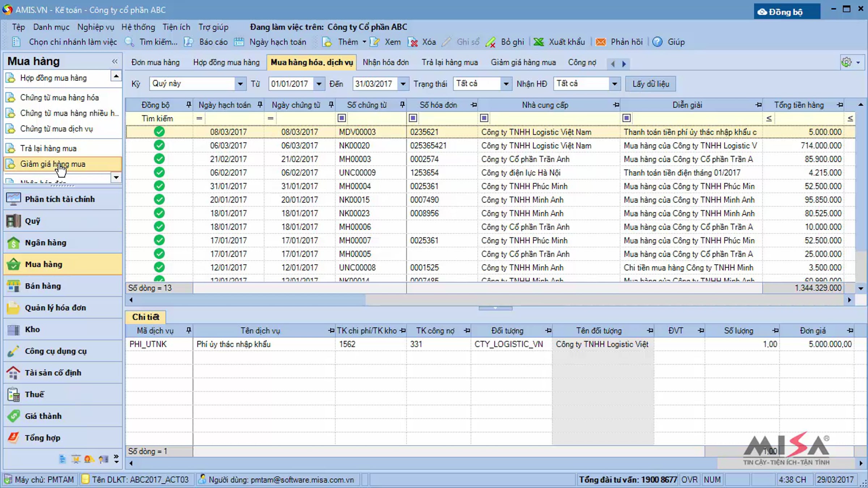Open the Tài sản cố định module
Image resolution: width=868 pixels, height=488 pixels.
[63, 373]
